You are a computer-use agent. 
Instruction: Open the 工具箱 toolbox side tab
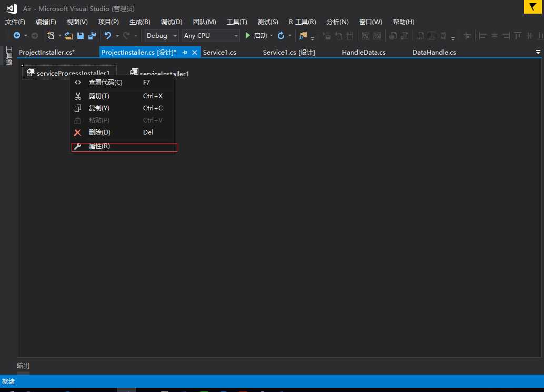9,56
